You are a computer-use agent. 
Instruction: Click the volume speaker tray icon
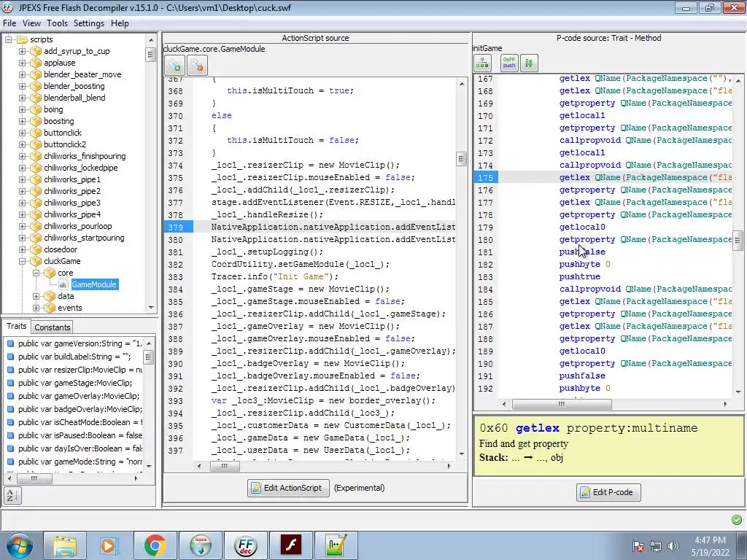point(673,546)
